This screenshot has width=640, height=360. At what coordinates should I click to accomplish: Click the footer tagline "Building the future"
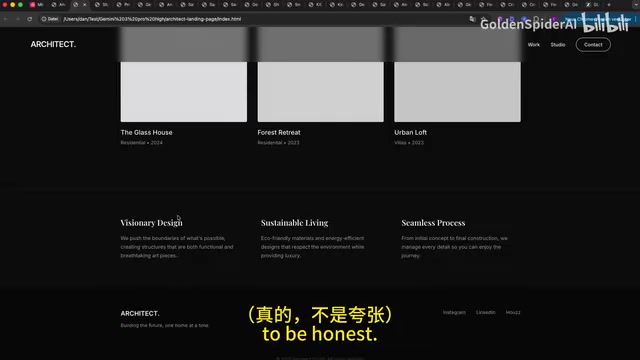[x=164, y=325]
